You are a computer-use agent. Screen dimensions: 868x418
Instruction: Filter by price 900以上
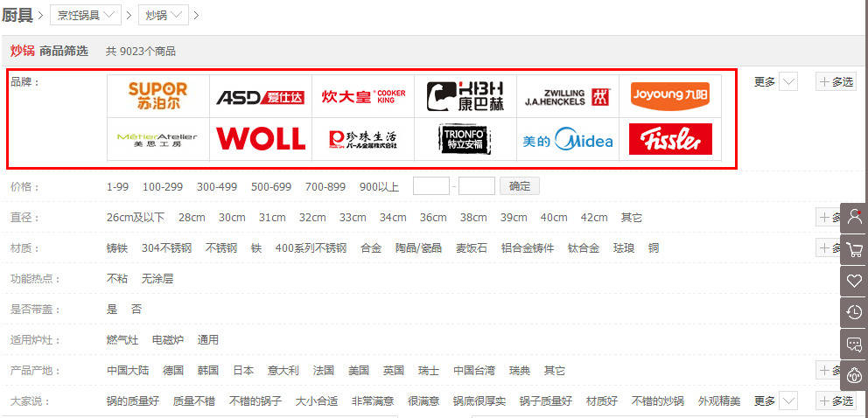379,187
